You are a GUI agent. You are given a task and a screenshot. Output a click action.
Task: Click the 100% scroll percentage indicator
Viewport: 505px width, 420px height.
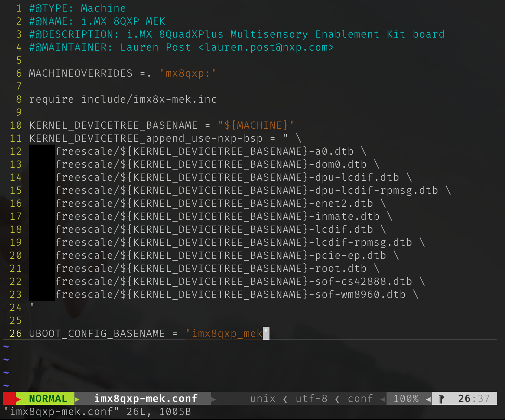(406, 398)
